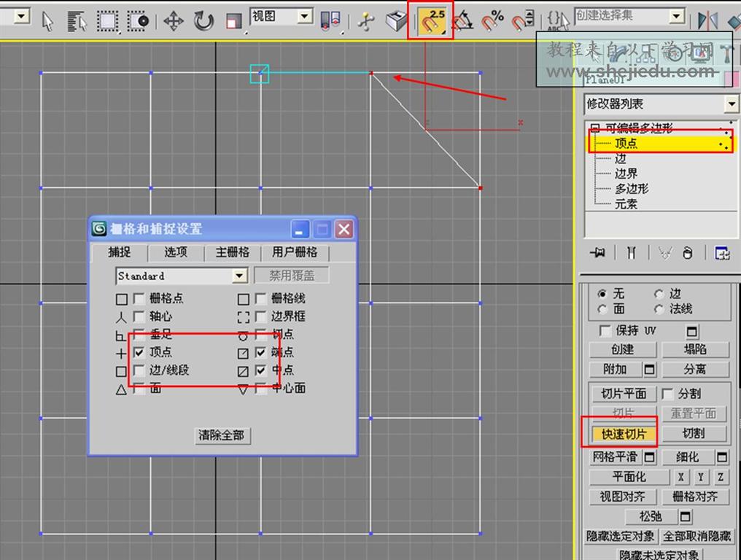Image resolution: width=741 pixels, height=560 pixels.
Task: Expand the 修改器列表 dropdown
Action: [732, 104]
